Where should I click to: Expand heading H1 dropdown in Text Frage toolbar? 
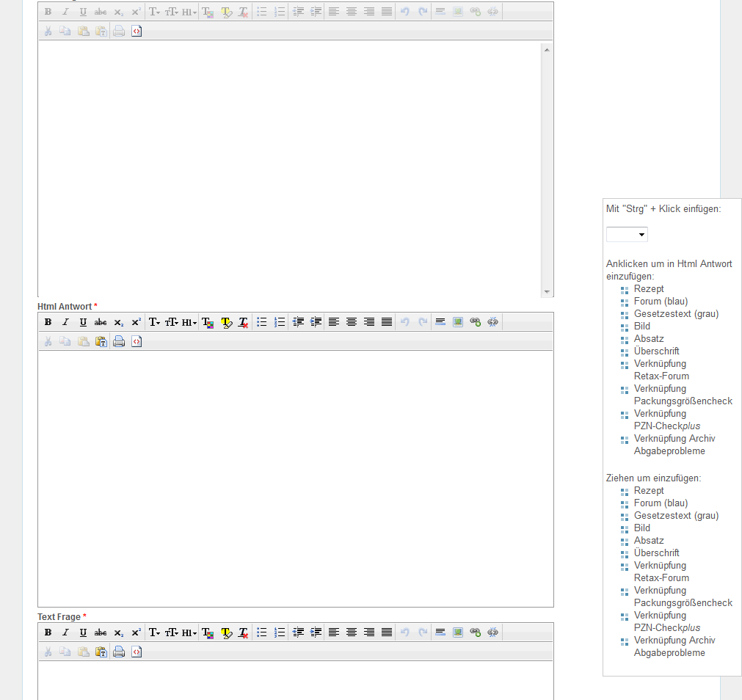coord(189,632)
